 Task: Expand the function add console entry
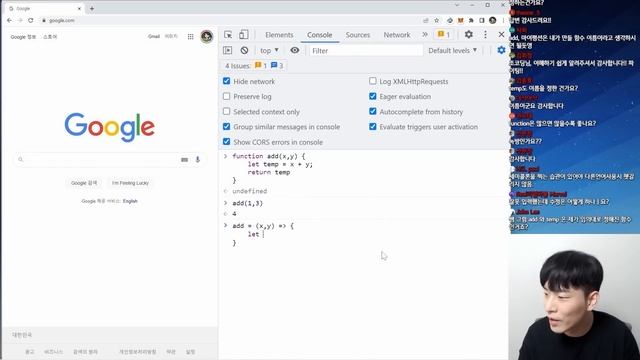[x=225, y=156]
